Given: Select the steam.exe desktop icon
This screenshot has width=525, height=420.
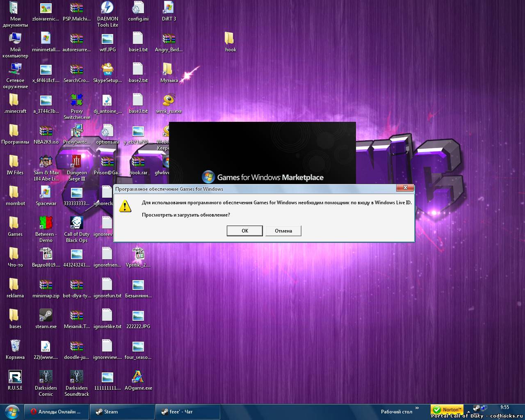Looking at the screenshot, I should [x=46, y=316].
